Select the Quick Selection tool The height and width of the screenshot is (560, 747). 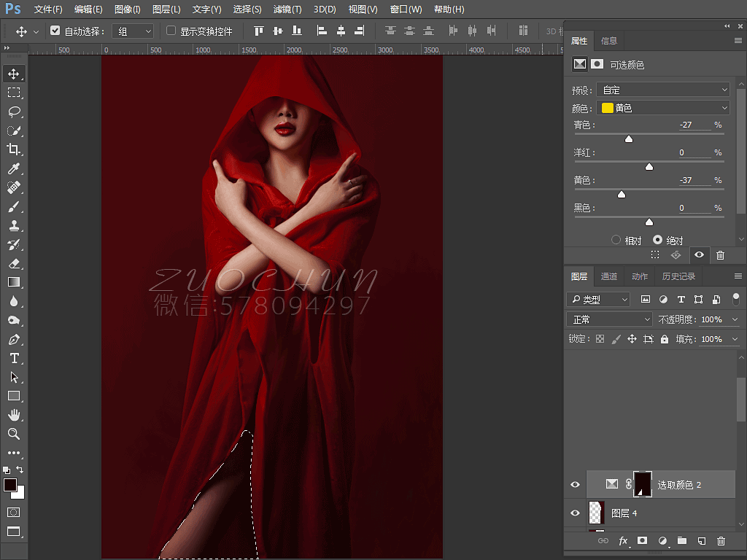tap(14, 131)
